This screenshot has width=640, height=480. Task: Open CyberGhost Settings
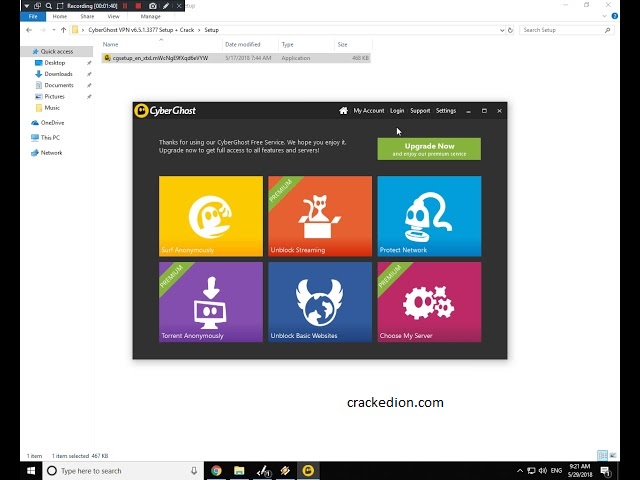[x=446, y=111]
